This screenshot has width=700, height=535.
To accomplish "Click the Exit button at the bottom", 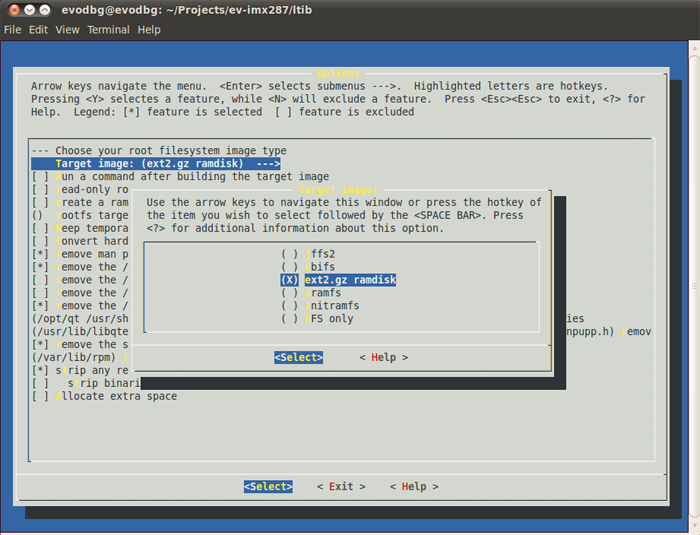I will [341, 486].
